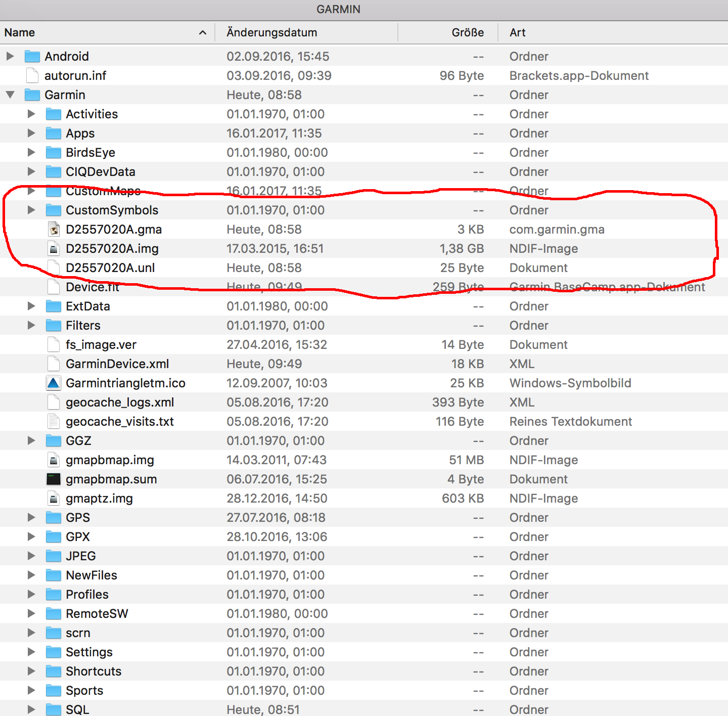Click the Profiles folder icon
Viewport: 728px width, 716px height.
54,594
